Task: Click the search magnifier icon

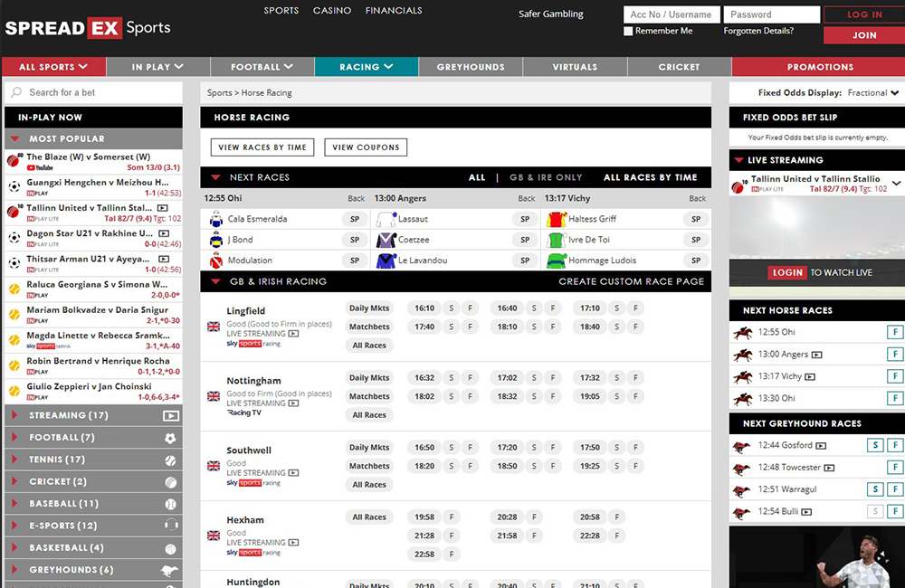Action: coord(16,92)
